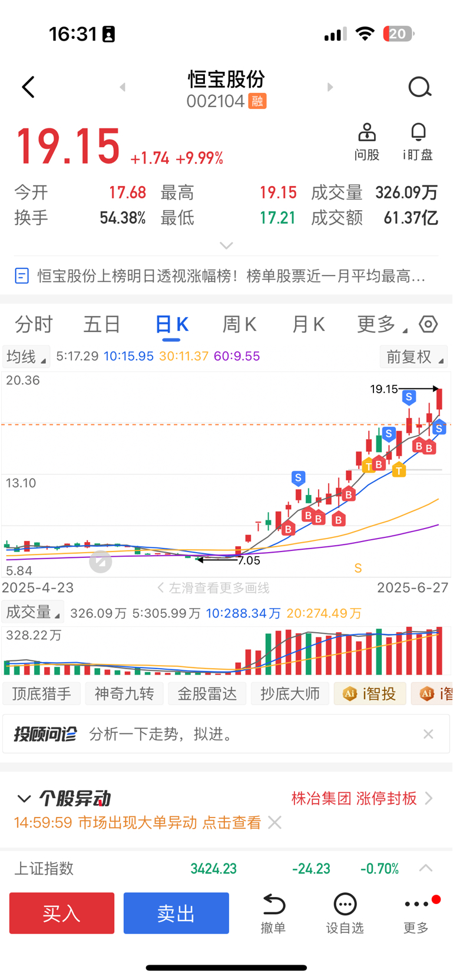
Task: Tap the 7.05 low price label on chart
Action: (x=249, y=560)
